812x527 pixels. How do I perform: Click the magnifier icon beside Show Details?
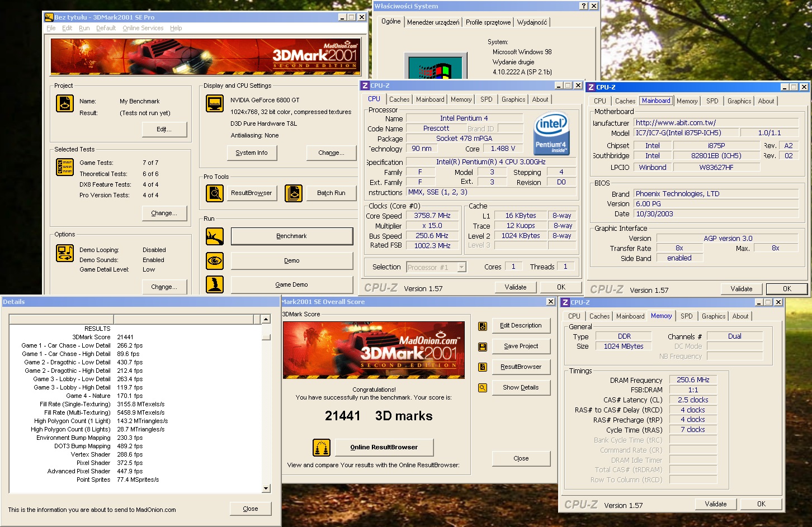pyautogui.click(x=483, y=388)
